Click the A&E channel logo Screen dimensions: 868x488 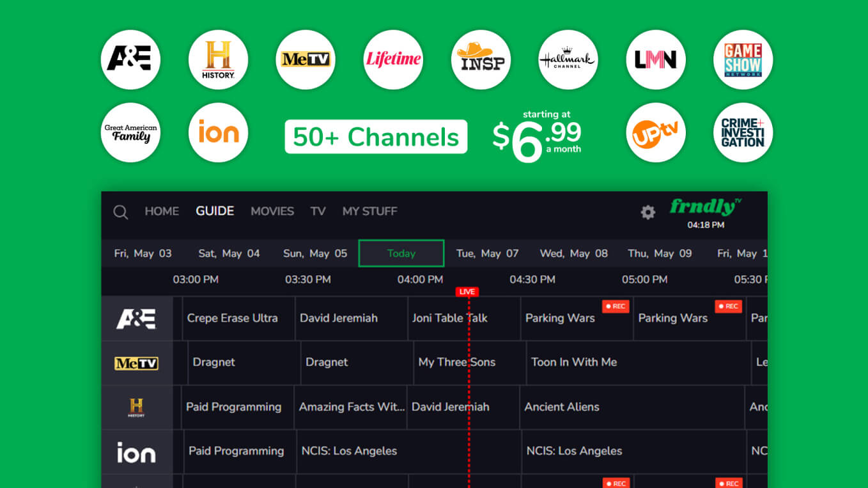pos(130,59)
